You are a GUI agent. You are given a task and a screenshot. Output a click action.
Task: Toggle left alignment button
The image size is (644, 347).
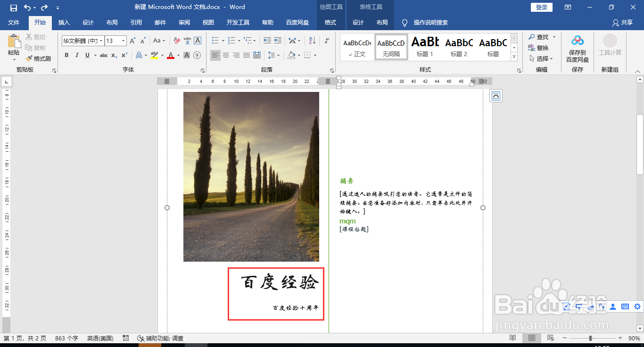215,55
